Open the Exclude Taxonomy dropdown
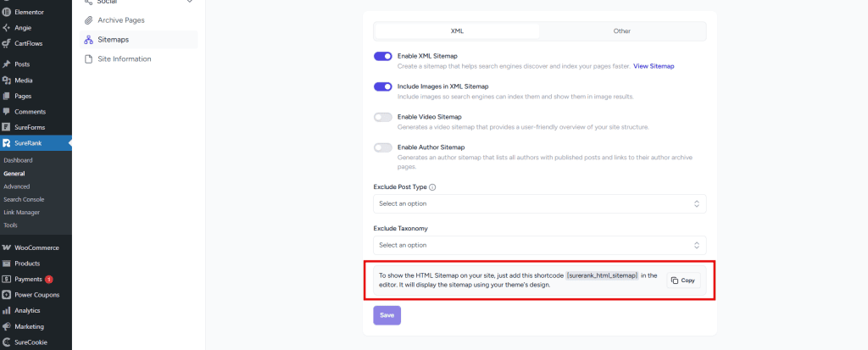Screen dimensions: 868x350 click(x=539, y=245)
